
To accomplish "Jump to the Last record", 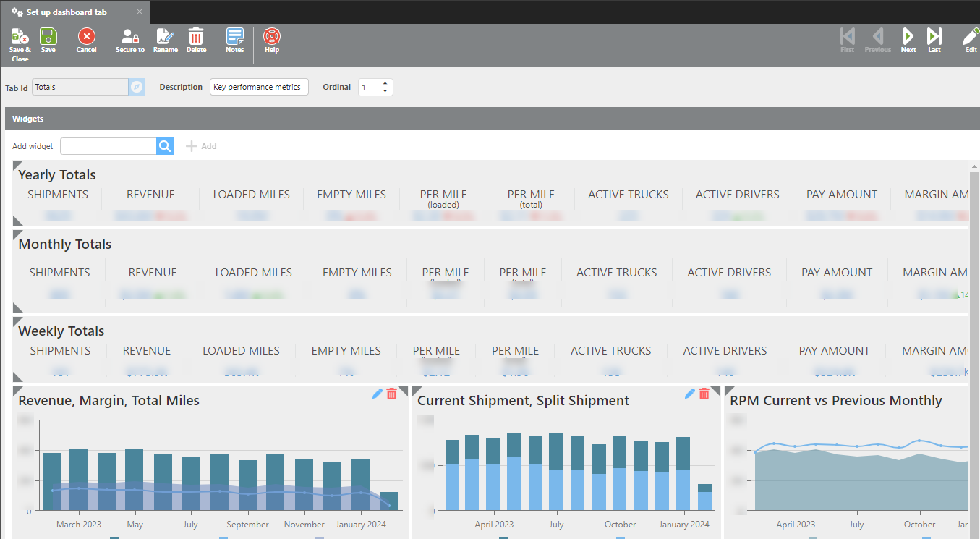I will coord(934,37).
